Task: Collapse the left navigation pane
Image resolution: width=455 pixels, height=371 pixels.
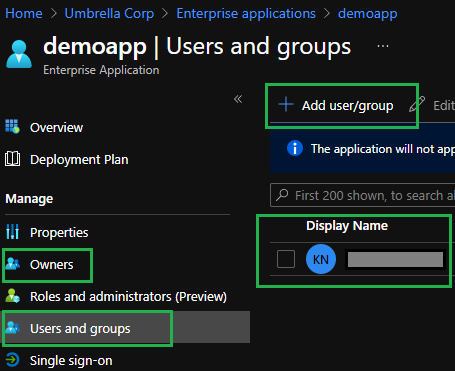Action: pos(238,99)
